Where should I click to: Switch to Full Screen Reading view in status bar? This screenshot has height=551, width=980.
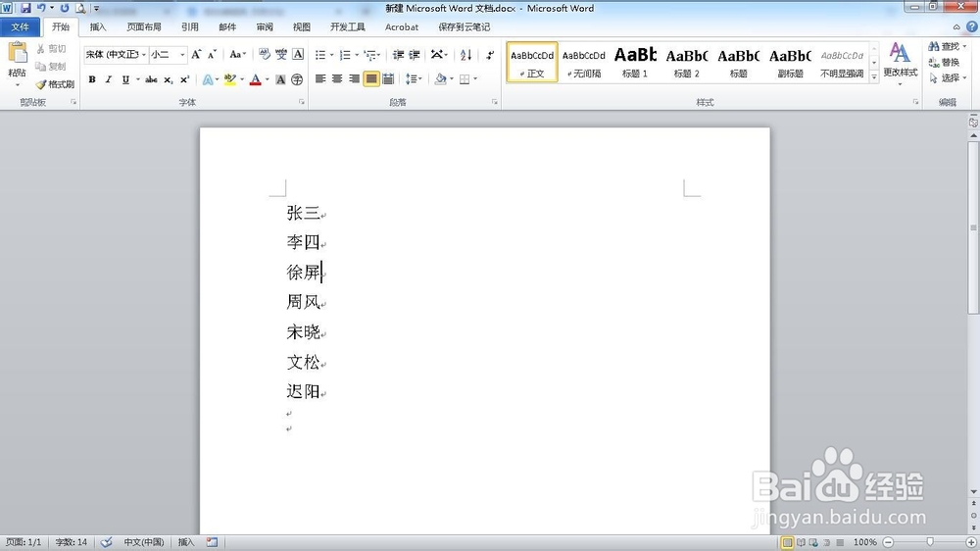click(x=801, y=542)
